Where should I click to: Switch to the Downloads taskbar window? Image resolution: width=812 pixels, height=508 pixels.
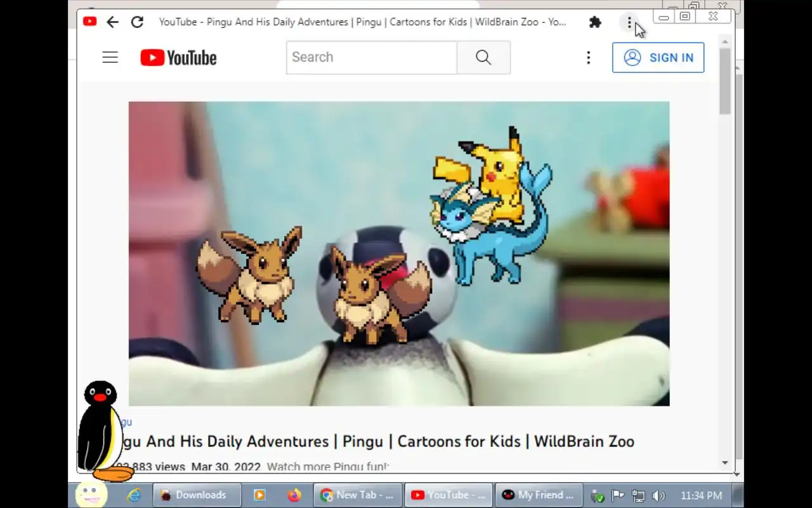pos(197,495)
